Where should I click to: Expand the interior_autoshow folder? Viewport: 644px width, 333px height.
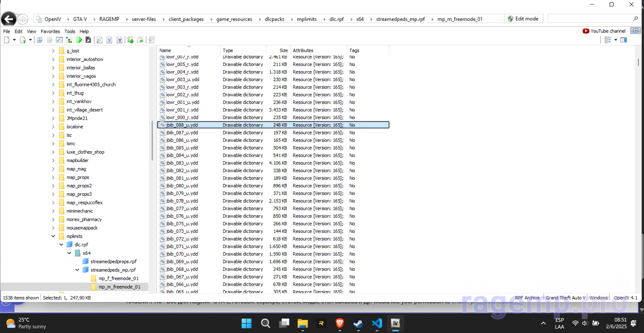click(53, 59)
